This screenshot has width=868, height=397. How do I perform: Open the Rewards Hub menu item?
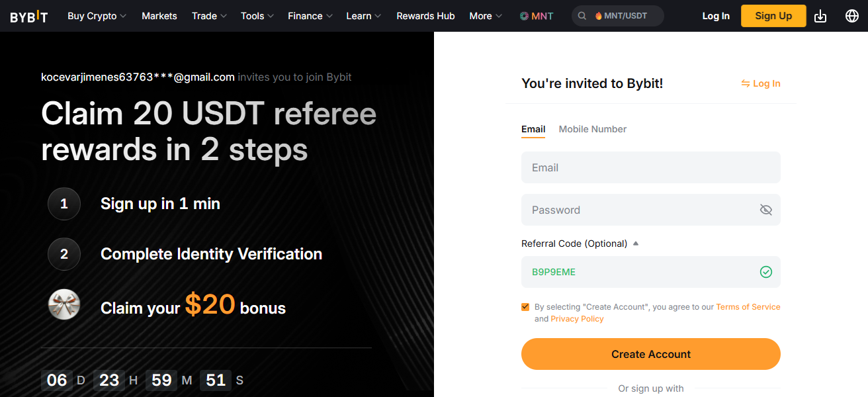425,15
